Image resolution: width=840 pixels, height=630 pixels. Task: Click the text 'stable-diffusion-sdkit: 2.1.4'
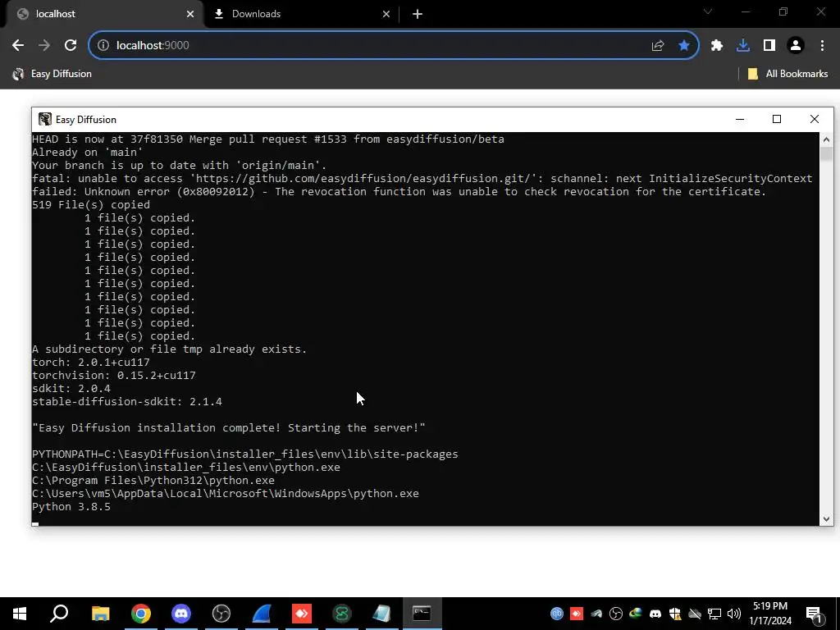click(x=127, y=402)
